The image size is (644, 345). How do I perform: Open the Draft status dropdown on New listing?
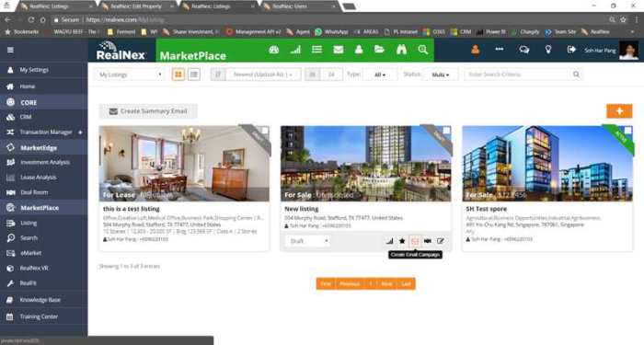(x=308, y=241)
